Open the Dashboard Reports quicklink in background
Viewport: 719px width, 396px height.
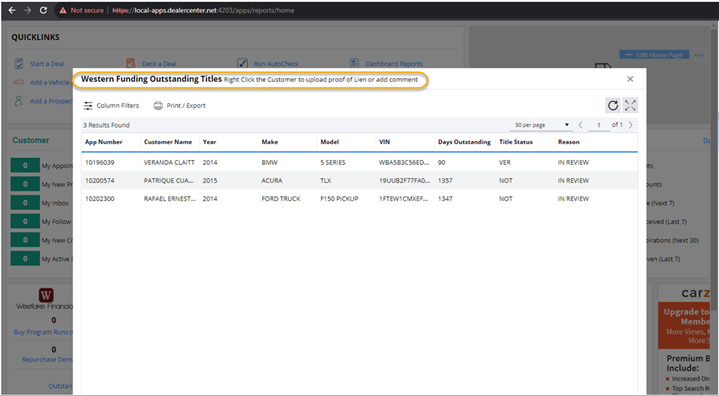[394, 64]
